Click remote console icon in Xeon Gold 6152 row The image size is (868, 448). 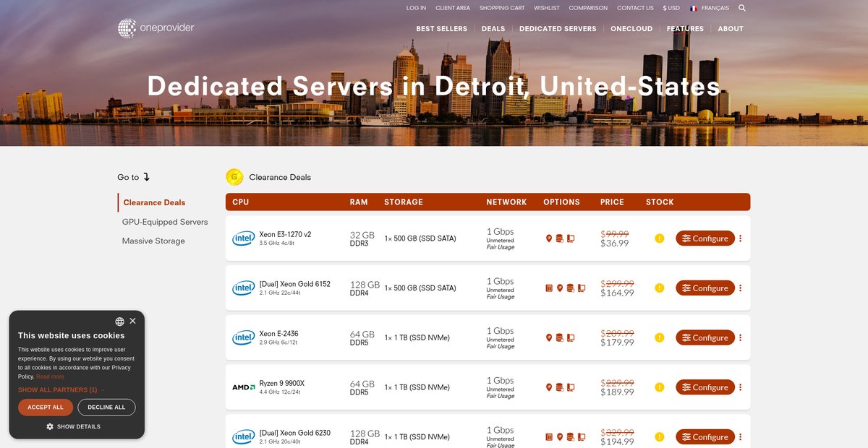[582, 288]
